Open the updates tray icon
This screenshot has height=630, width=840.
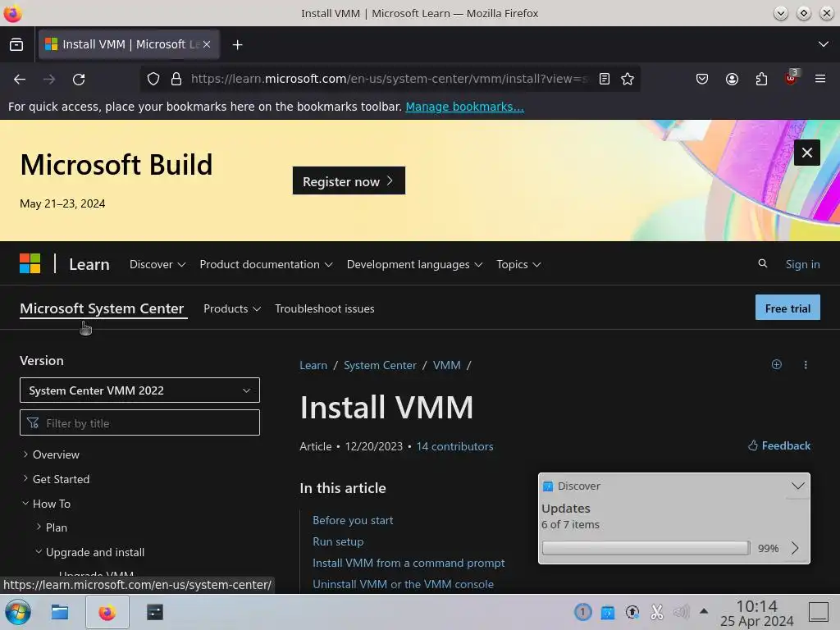[632, 612]
